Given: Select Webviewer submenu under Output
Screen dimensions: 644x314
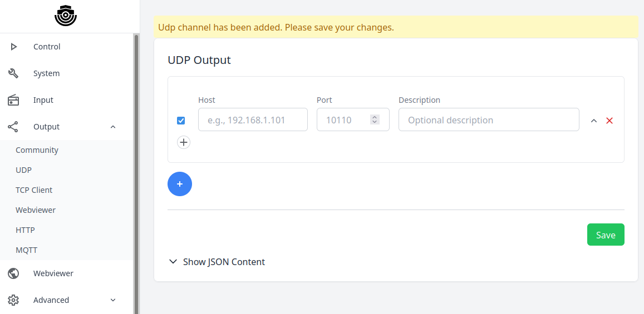Looking at the screenshot, I should point(36,210).
